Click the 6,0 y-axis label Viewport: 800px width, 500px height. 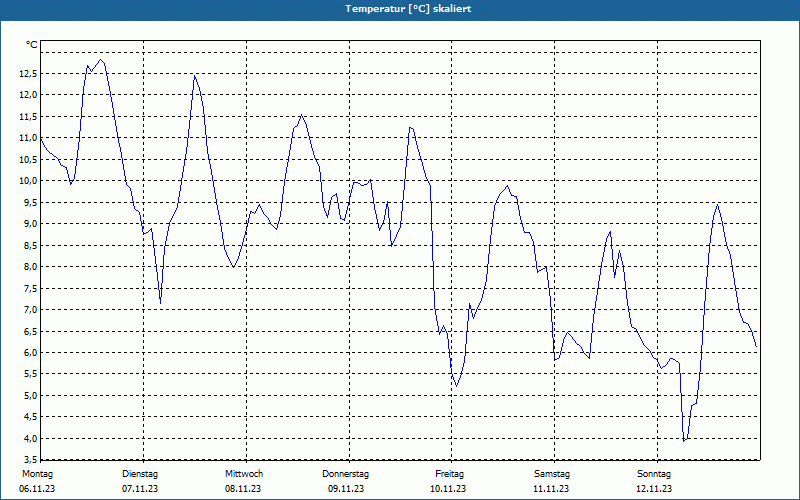point(30,353)
